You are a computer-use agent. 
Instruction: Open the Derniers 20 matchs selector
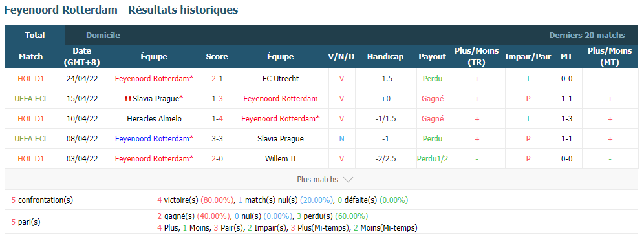(x=587, y=36)
